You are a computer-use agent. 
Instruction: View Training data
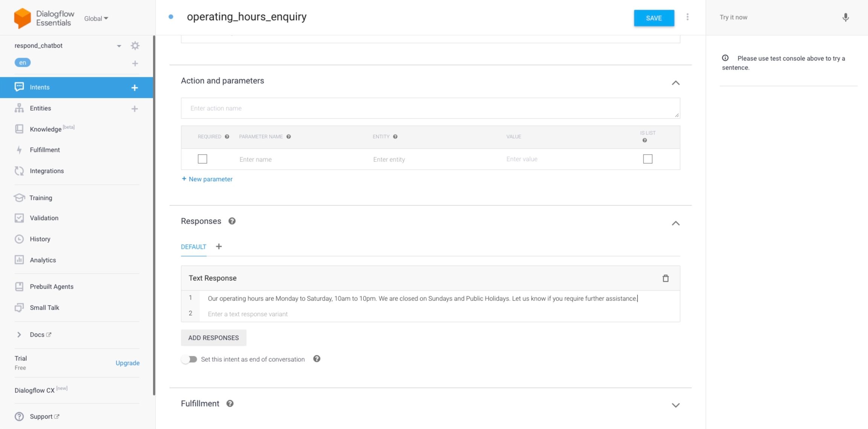click(40, 198)
